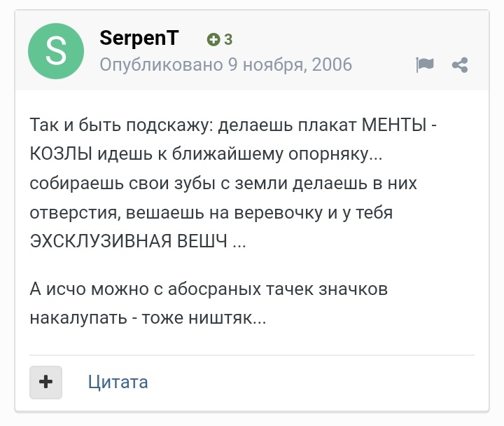504x426 pixels.
Task: Click the flag icon to report post
Action: point(425,65)
